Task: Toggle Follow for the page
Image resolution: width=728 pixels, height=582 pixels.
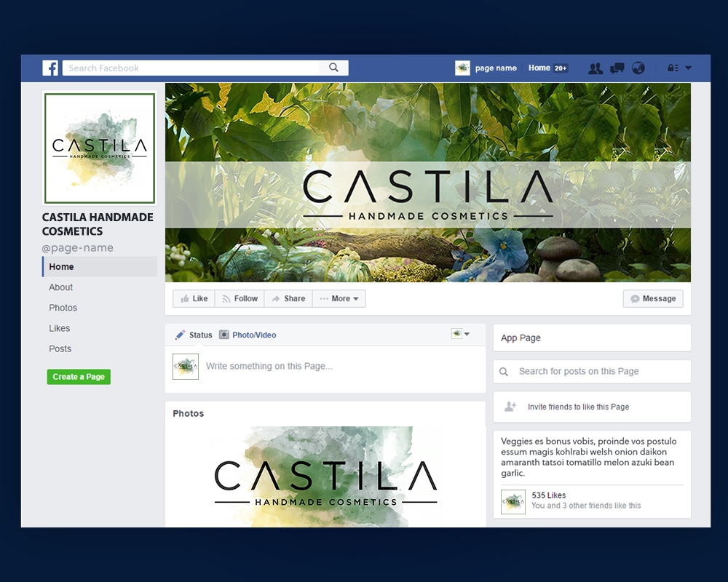Action: point(240,298)
